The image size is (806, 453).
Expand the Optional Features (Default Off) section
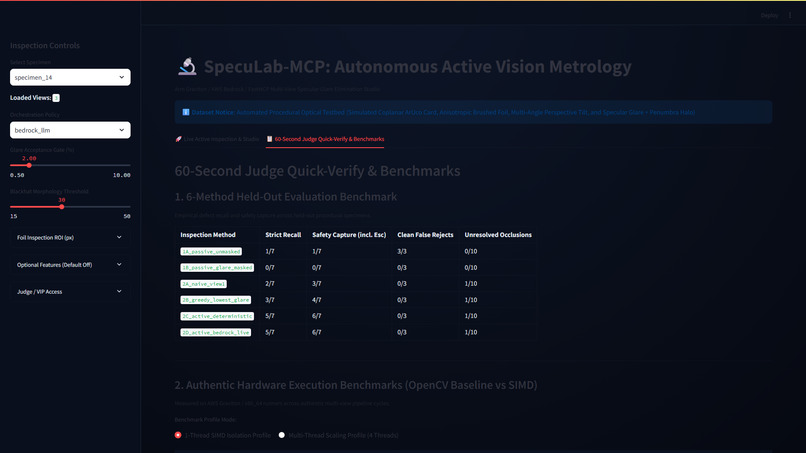click(x=70, y=265)
